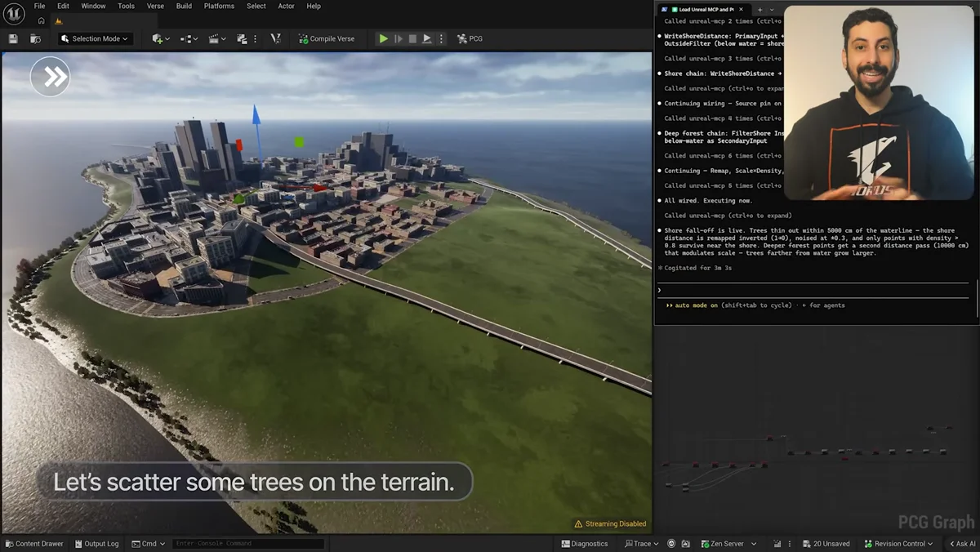Viewport: 980px width, 552px height.
Task: Click the Stop playback button
Action: pos(412,38)
